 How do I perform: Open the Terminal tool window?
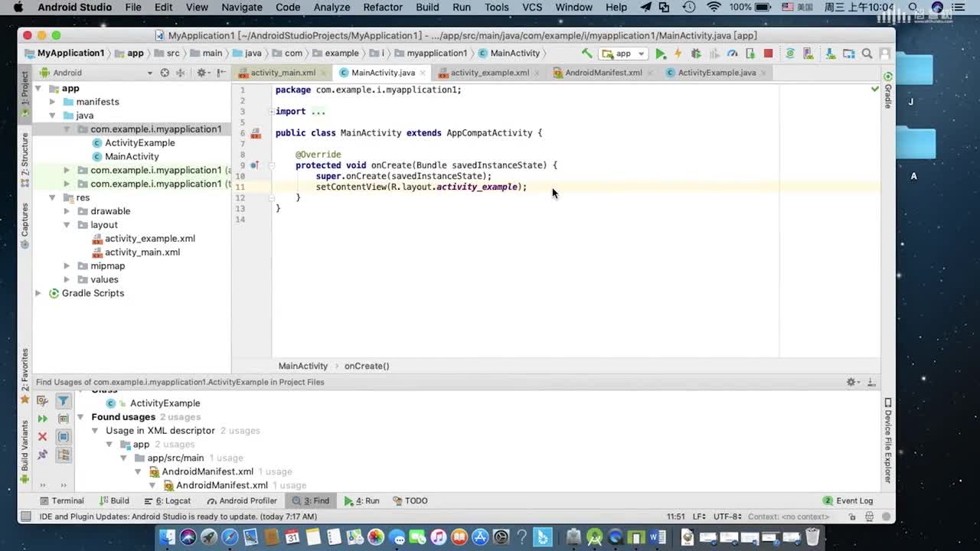[60, 500]
